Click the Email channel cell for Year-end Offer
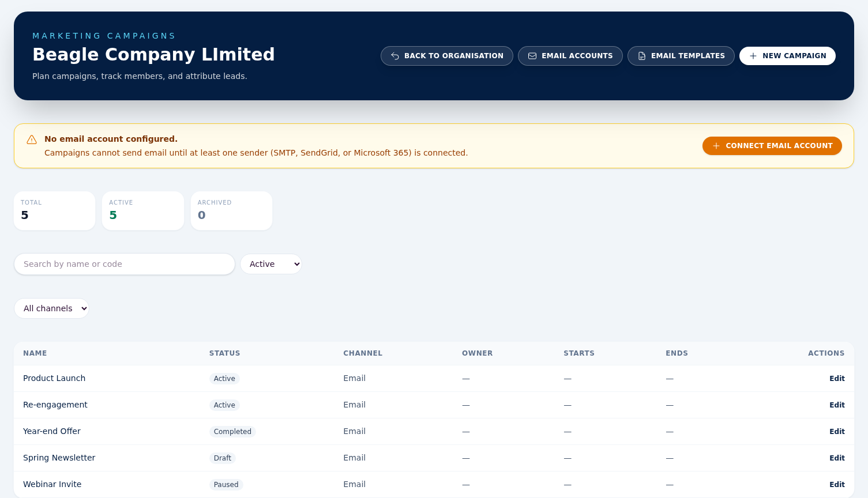868x498 pixels. pos(354,431)
